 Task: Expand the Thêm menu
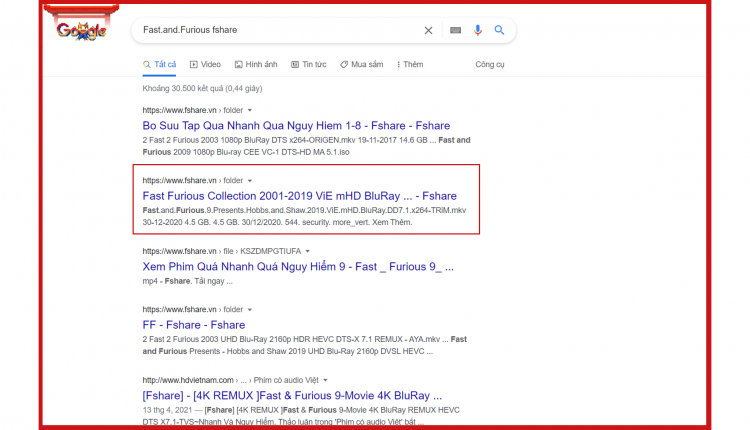point(410,65)
